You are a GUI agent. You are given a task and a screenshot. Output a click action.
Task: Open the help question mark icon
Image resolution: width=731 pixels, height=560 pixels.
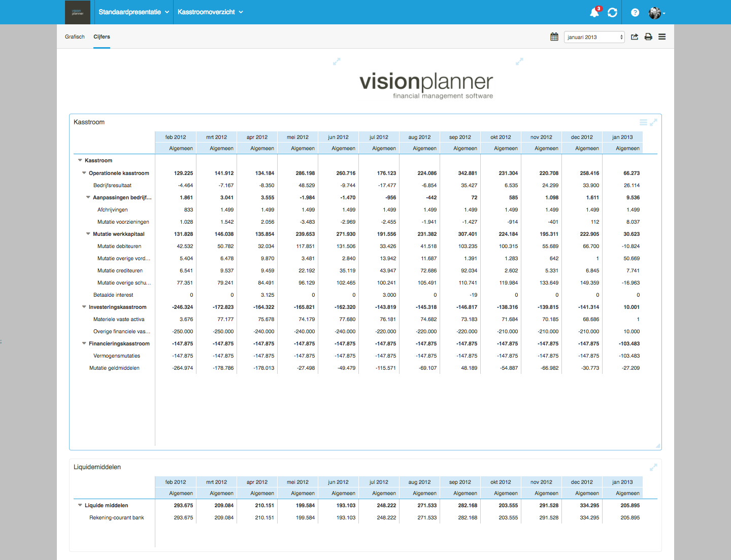point(635,13)
